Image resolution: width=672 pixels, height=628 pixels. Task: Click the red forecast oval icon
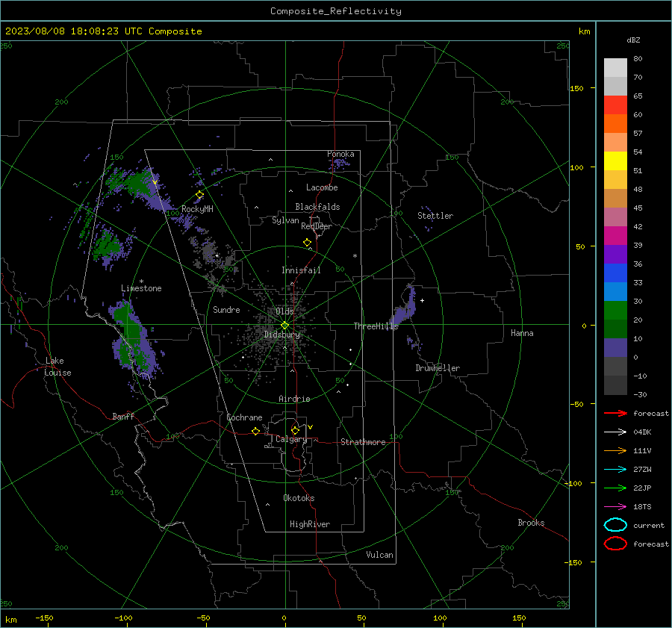615,544
